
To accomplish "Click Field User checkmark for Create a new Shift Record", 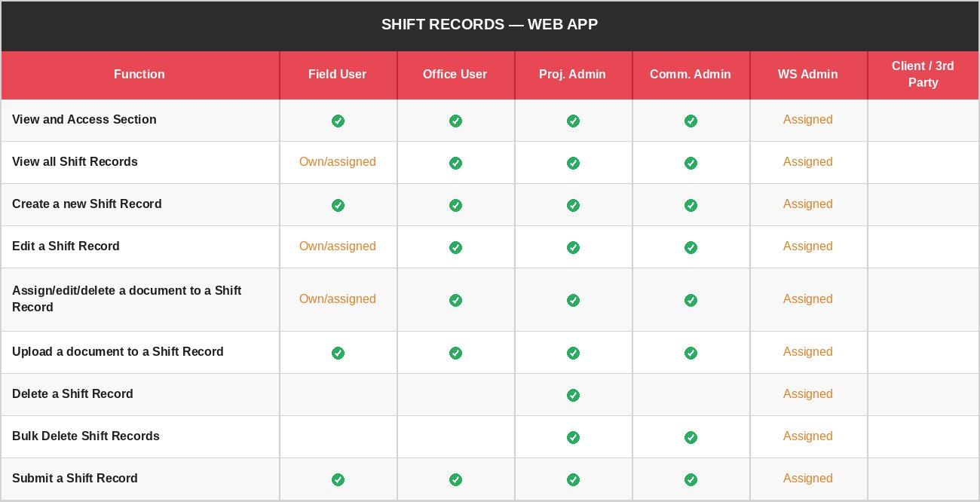I will coord(338,205).
